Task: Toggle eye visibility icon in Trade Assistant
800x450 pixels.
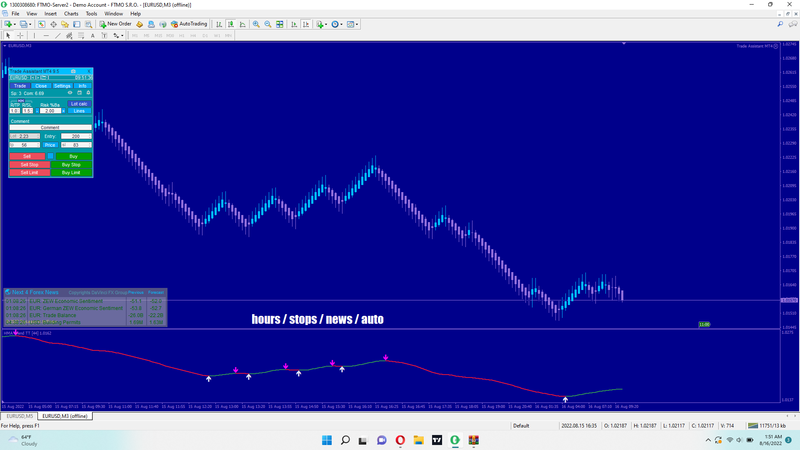Action: [x=70, y=93]
